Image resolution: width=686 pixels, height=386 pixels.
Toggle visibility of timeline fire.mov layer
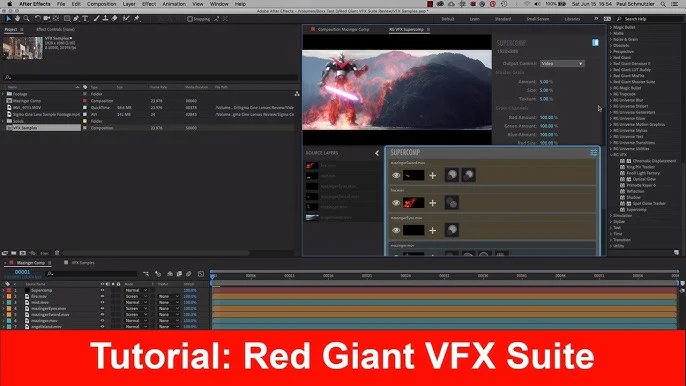(102, 296)
